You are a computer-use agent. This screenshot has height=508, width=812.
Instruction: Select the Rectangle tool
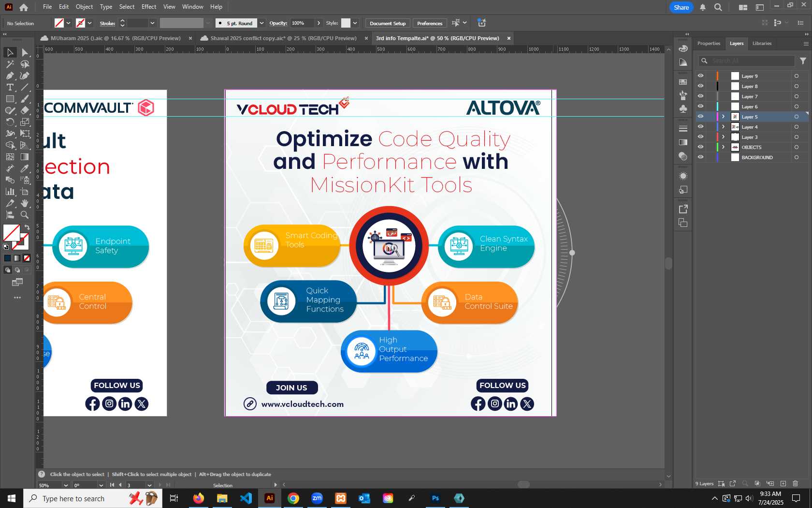pyautogui.click(x=10, y=99)
